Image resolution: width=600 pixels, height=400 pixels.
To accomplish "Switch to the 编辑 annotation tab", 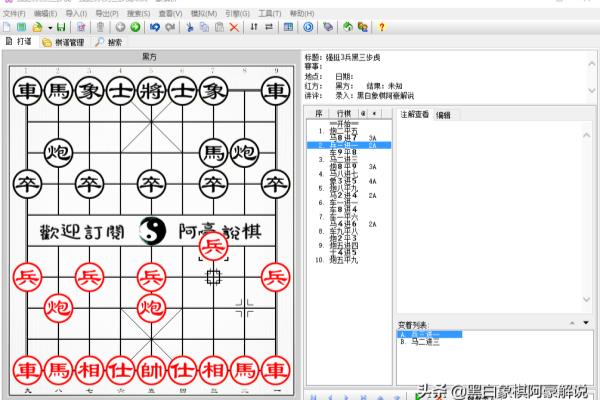I will [x=443, y=115].
